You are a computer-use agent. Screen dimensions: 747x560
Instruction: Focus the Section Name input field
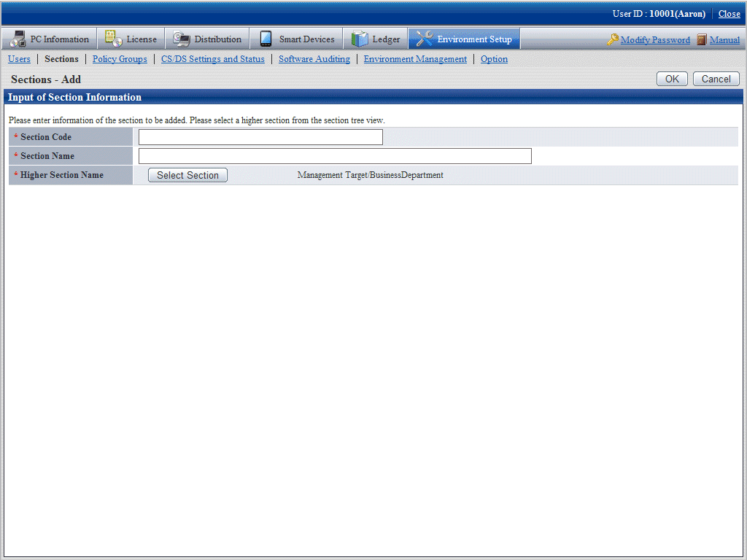point(335,156)
